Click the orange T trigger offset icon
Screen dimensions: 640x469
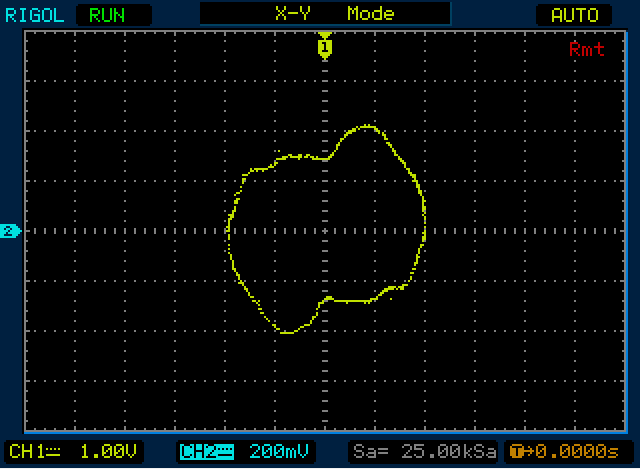tap(516, 452)
